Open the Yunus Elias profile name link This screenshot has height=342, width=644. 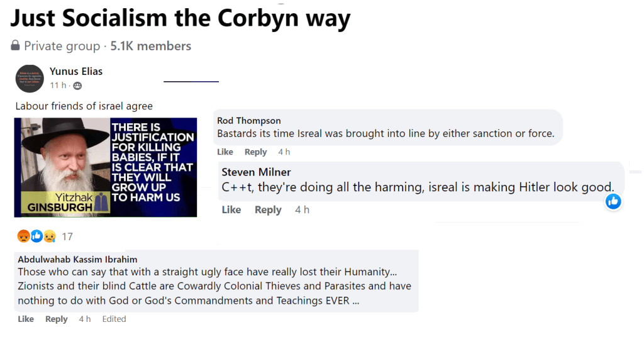click(76, 71)
